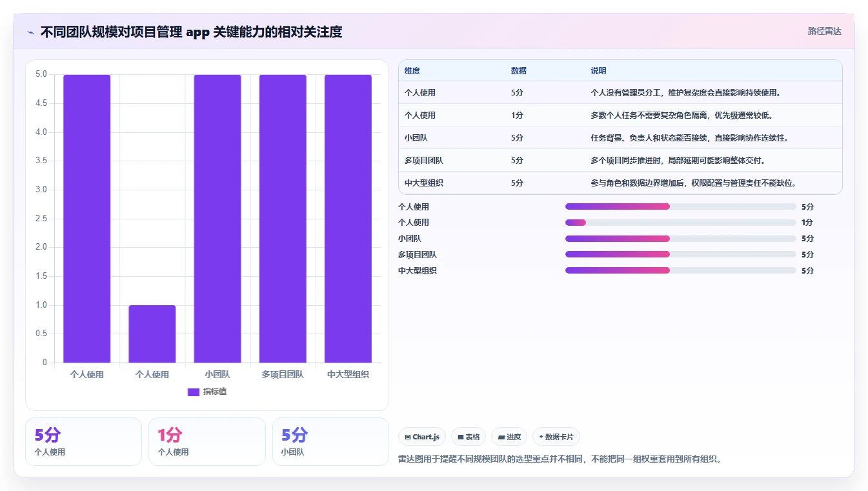
Task: Click the 指标值 legend label text
Action: (215, 392)
